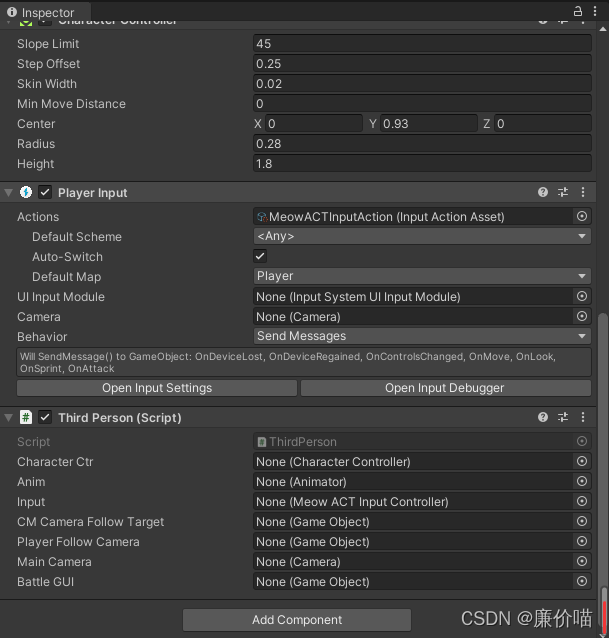Open object picker for Main Camera
Screen dimensions: 609x638
click(582, 561)
